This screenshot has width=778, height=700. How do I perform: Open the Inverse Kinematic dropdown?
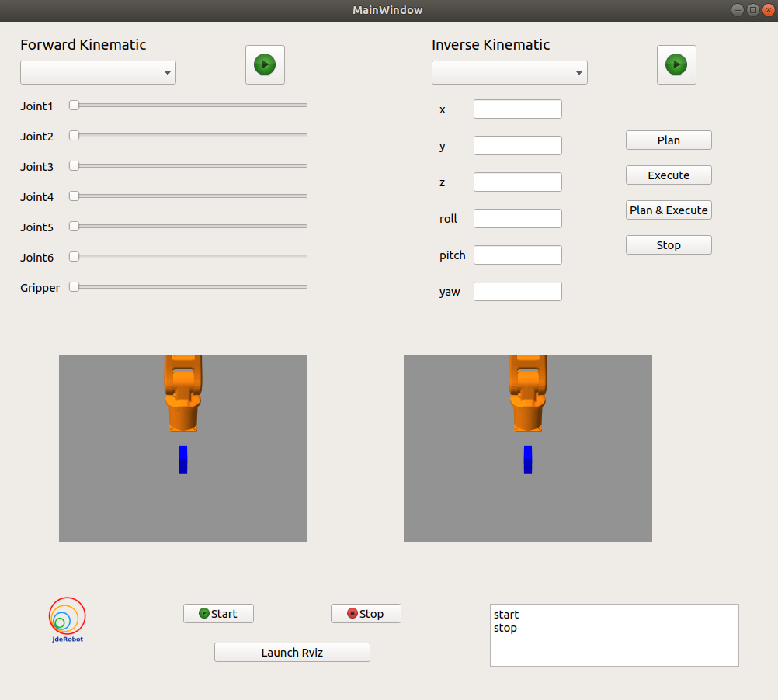509,72
